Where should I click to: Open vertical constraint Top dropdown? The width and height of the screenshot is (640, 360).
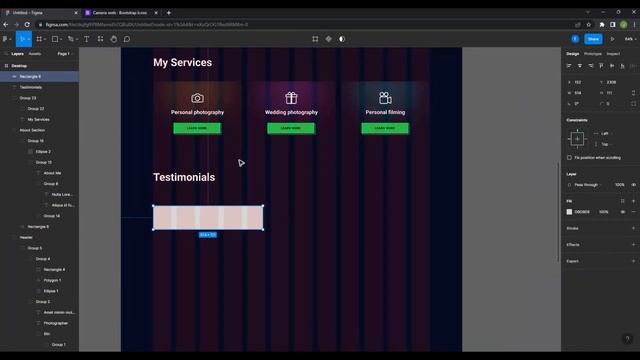[606, 144]
